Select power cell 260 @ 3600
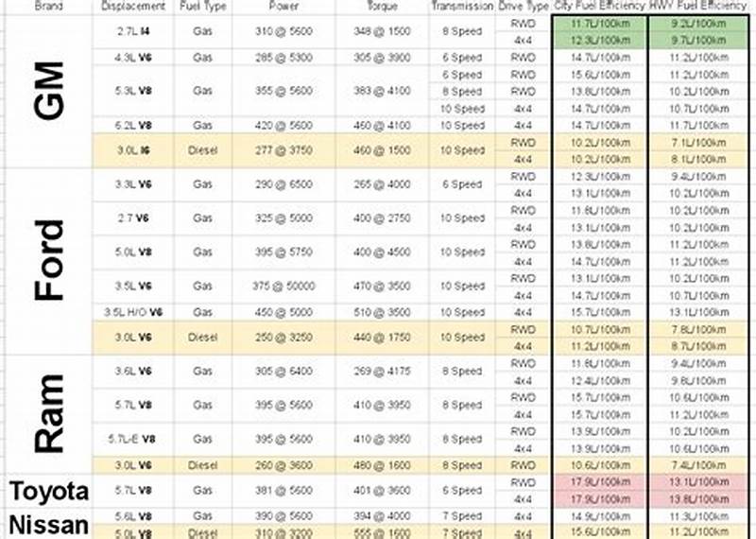 tap(284, 465)
